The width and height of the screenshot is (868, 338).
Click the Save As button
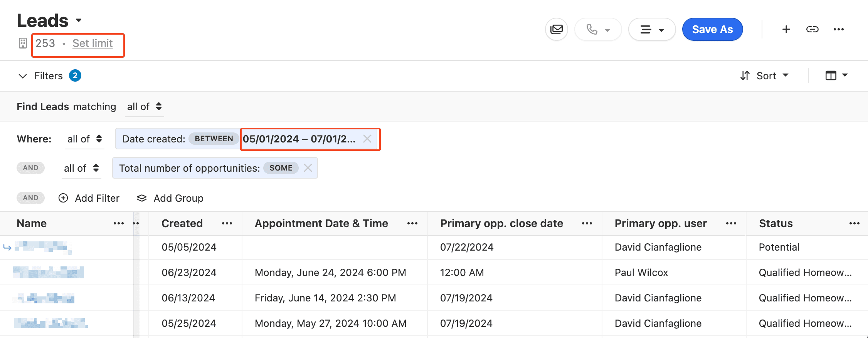[x=712, y=29]
